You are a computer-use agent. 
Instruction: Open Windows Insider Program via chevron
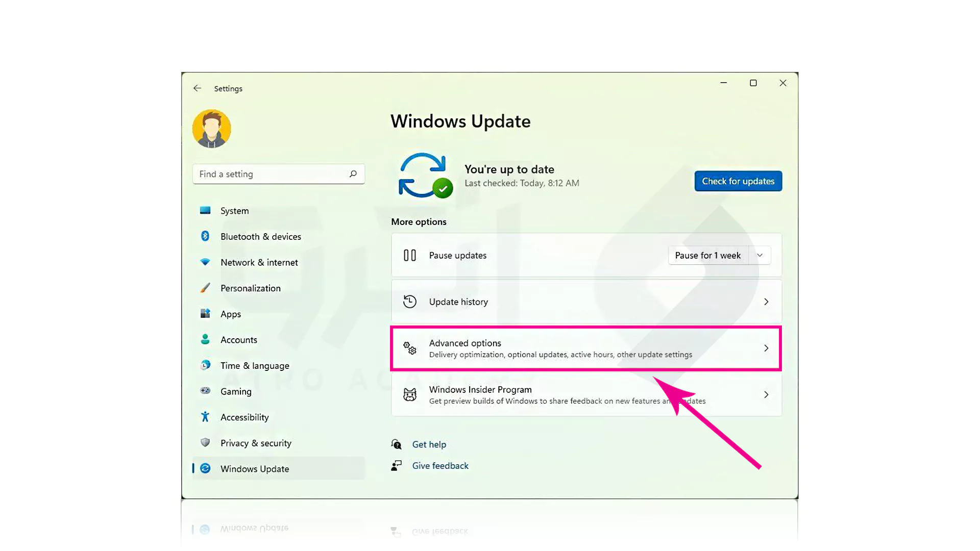(766, 394)
